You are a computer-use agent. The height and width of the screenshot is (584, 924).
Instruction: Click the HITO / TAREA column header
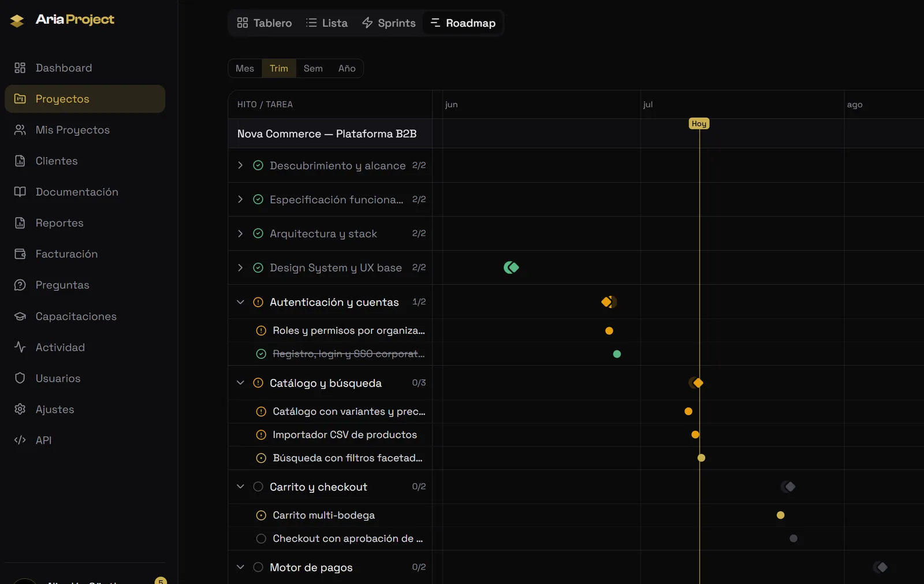click(265, 105)
